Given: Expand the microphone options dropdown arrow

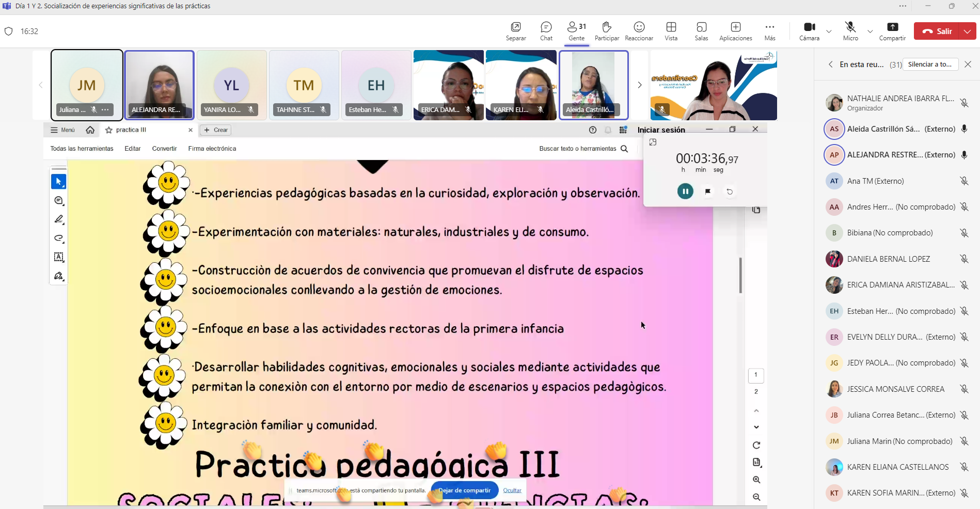Looking at the screenshot, I should (870, 31).
